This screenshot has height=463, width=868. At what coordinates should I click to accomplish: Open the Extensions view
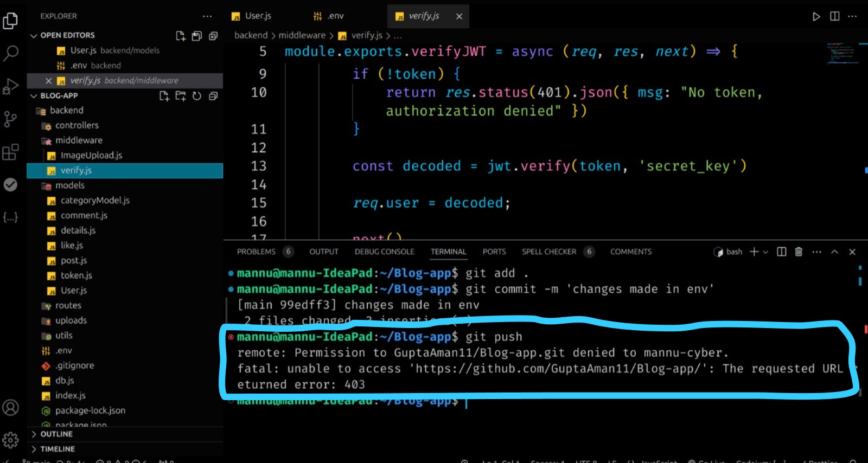point(10,152)
